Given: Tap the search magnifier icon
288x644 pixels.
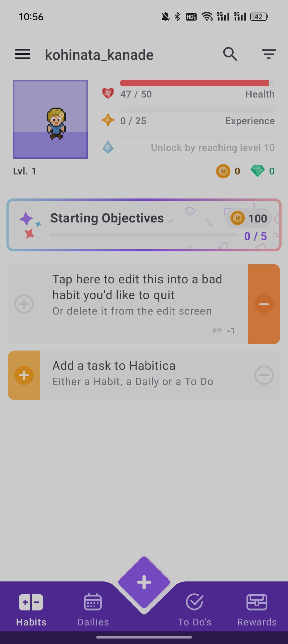Looking at the screenshot, I should point(230,54).
